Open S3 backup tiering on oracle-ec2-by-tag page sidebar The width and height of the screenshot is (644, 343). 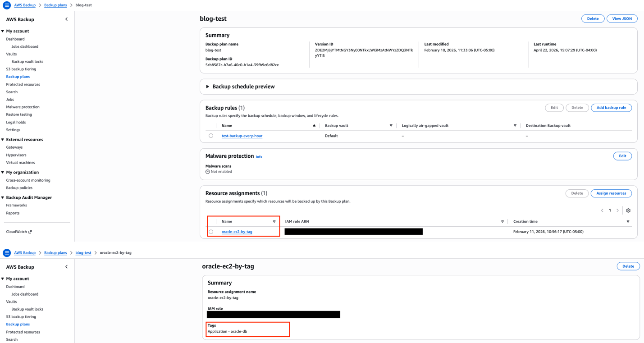click(x=21, y=317)
